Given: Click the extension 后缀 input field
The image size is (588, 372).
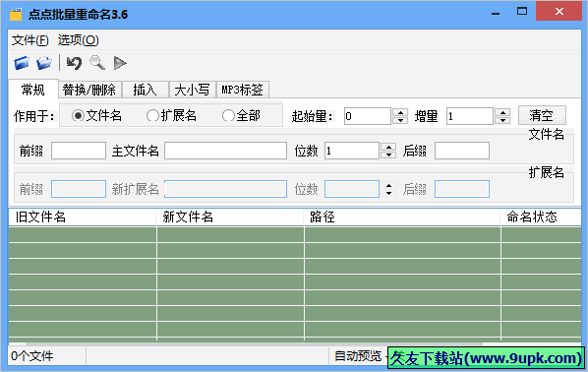Looking at the screenshot, I should tap(462, 189).
